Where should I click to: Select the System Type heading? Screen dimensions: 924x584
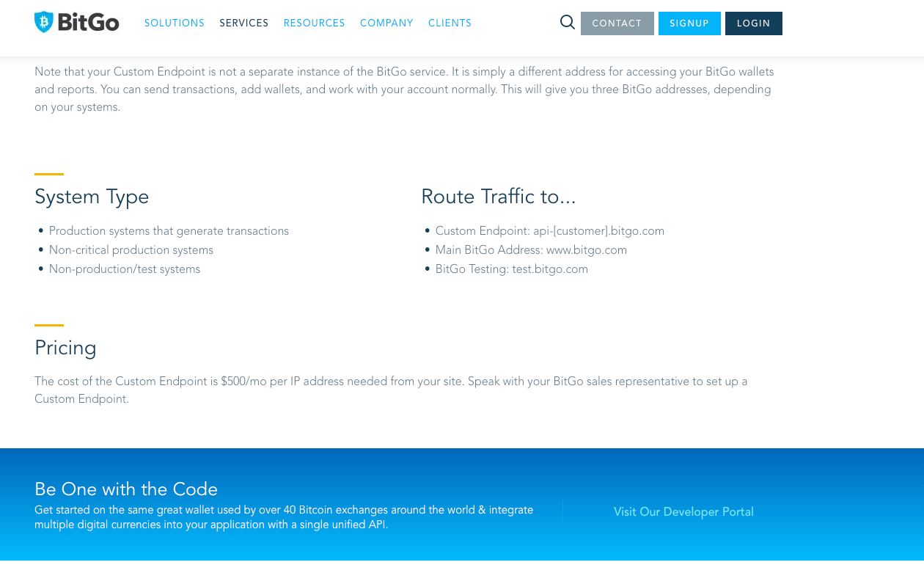click(92, 197)
